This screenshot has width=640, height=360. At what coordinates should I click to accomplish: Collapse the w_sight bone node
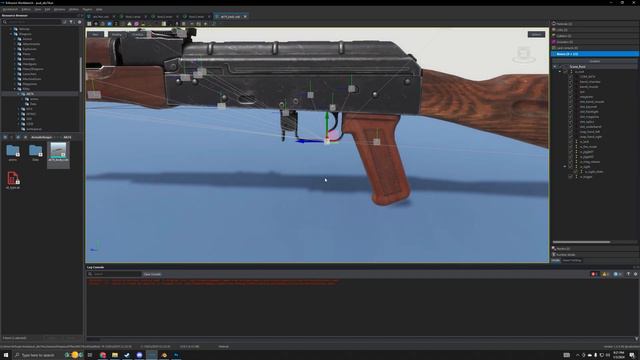(x=565, y=167)
